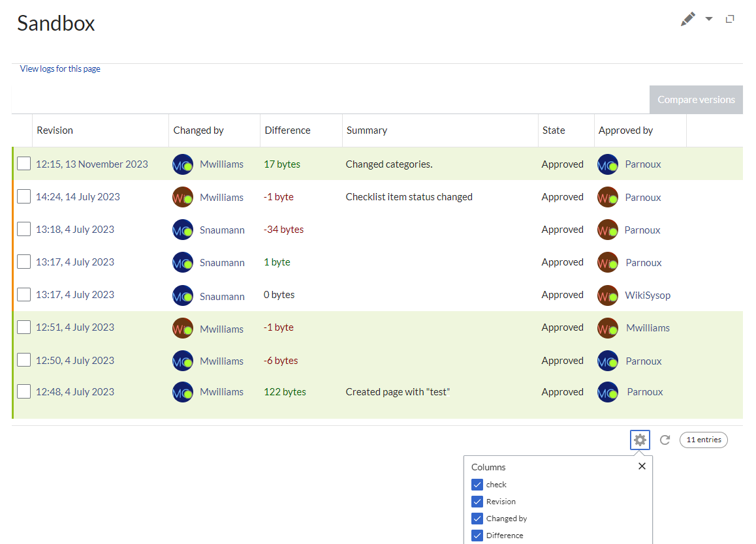Click the 17 bytes difference value
This screenshot has width=756, height=544.
click(282, 164)
